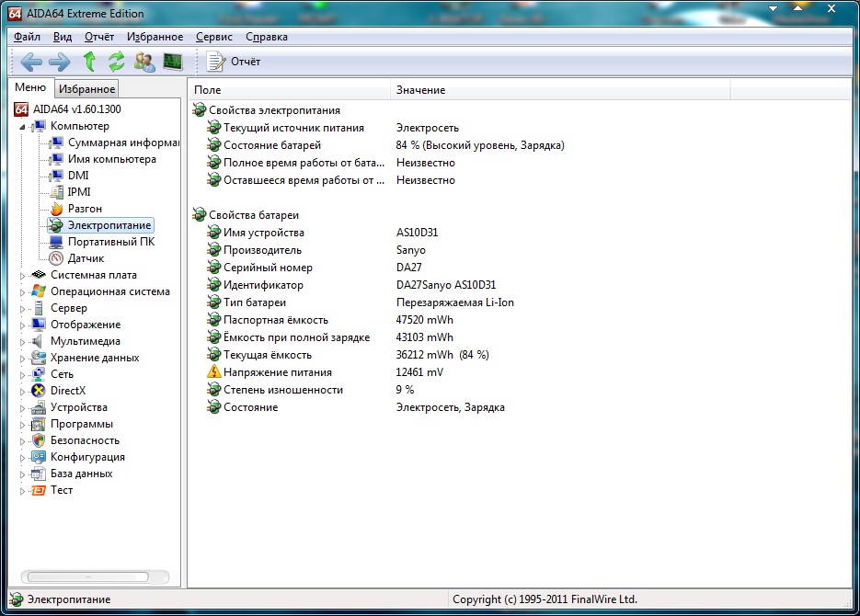860x616 pixels.
Task: Generate a report with the Отчёт button
Action: 234,62
